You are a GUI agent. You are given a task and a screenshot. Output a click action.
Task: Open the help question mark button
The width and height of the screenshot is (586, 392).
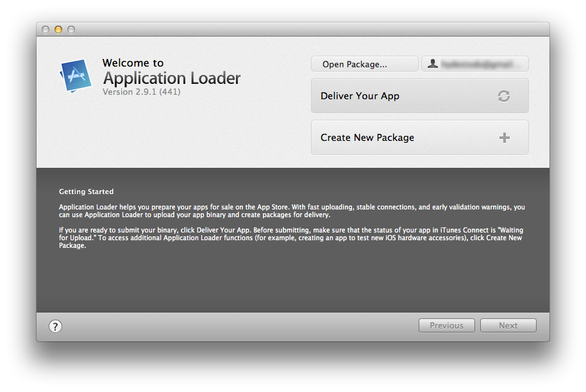(55, 326)
